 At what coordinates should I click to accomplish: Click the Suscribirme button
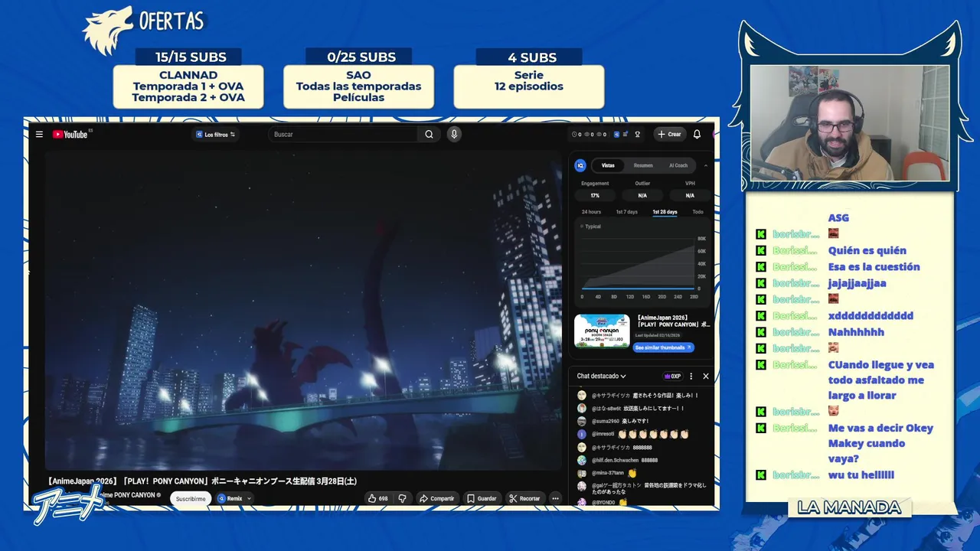[x=191, y=498]
